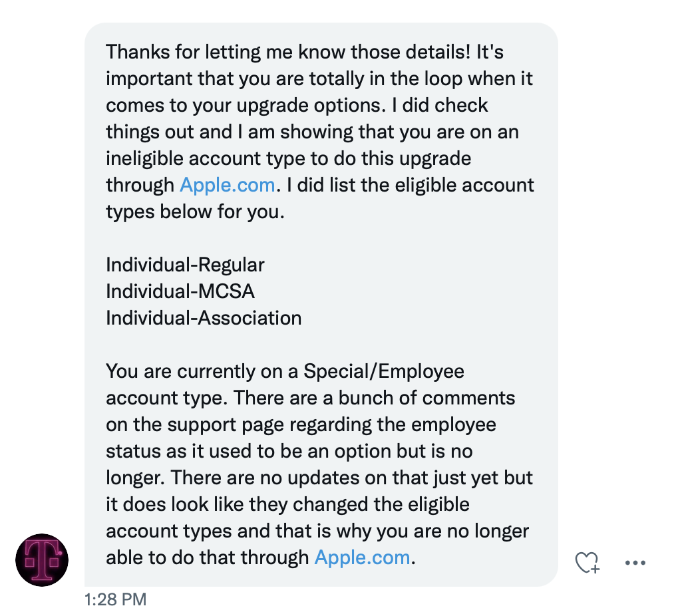Image resolution: width=676 pixels, height=616 pixels.
Task: Click the 'Individual-Association' account type line
Action: pos(204,319)
